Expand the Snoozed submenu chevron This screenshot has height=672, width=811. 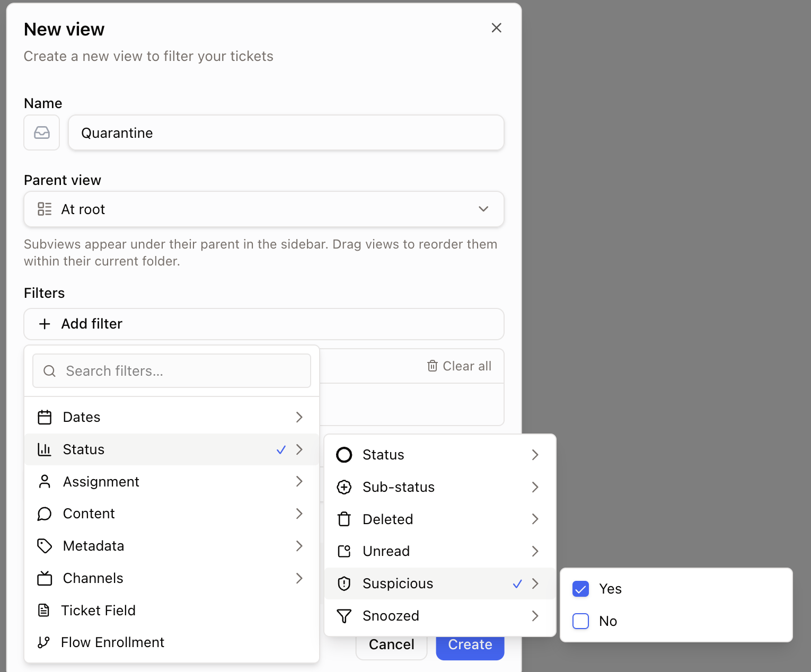[535, 616]
